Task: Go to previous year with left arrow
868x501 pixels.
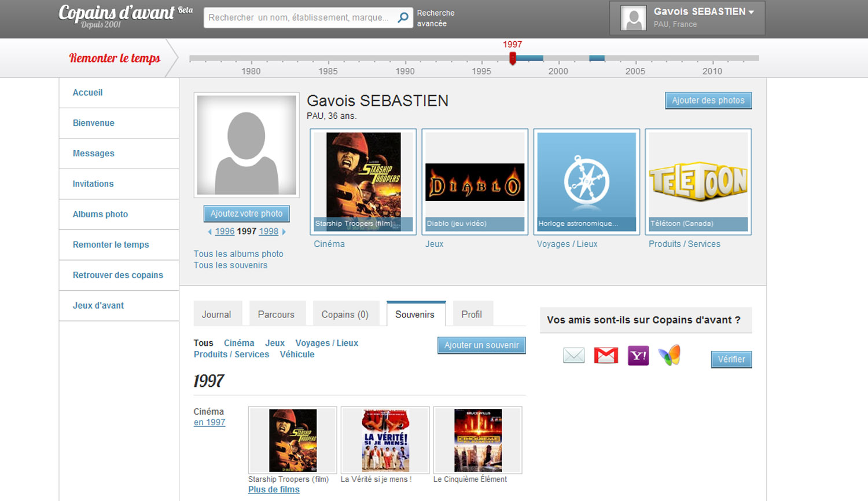Action: [209, 232]
